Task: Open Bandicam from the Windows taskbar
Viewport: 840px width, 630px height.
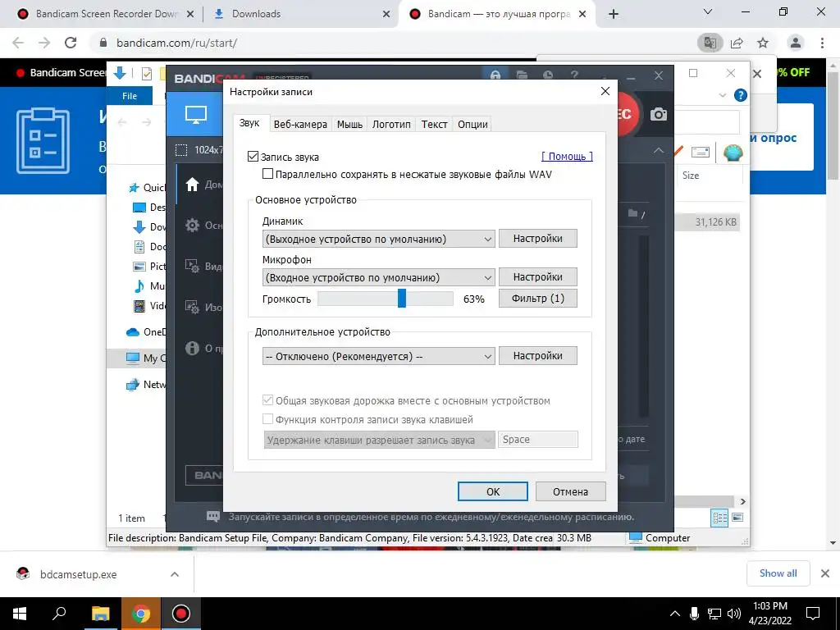Action: pyautogui.click(x=181, y=614)
